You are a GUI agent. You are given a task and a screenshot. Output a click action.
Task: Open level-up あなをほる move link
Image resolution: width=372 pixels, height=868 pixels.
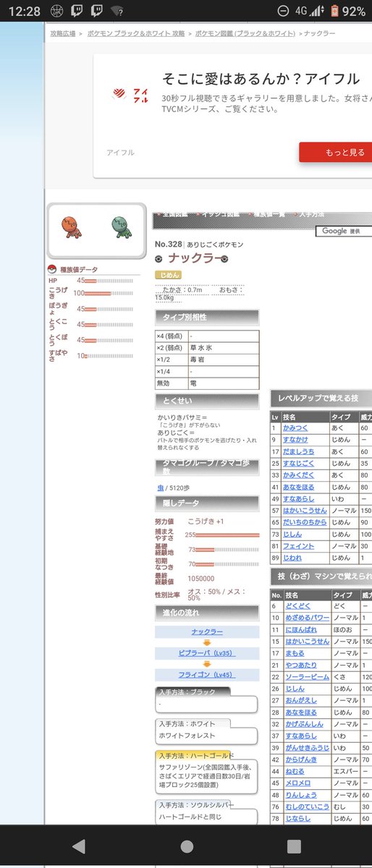[300, 487]
